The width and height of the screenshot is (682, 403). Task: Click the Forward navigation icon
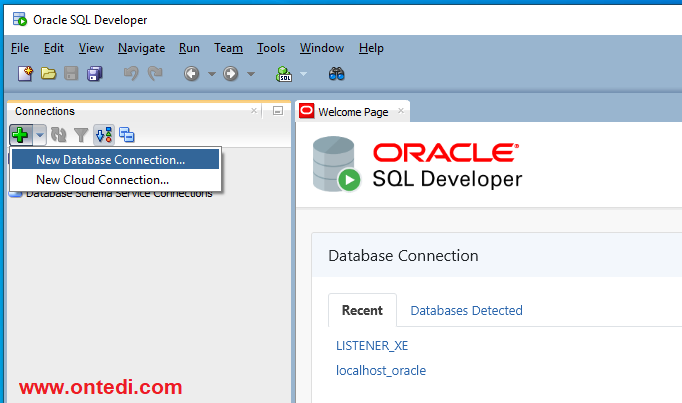[231, 73]
